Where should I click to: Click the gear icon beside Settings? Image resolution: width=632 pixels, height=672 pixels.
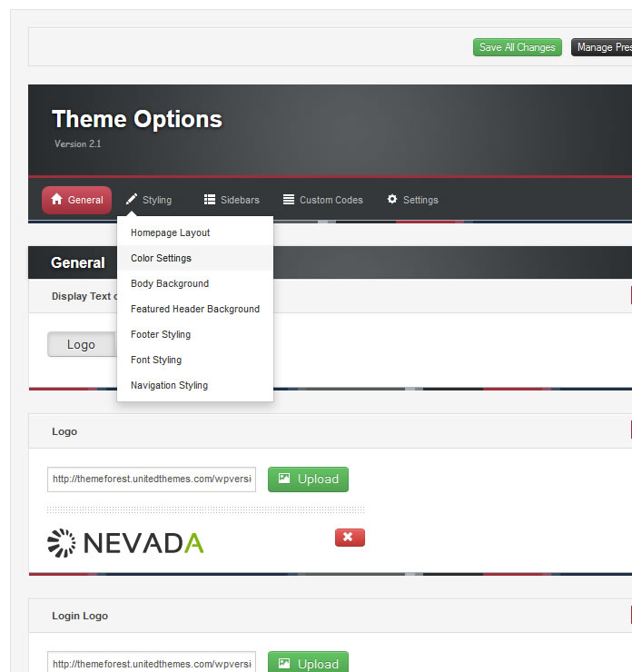tap(392, 200)
